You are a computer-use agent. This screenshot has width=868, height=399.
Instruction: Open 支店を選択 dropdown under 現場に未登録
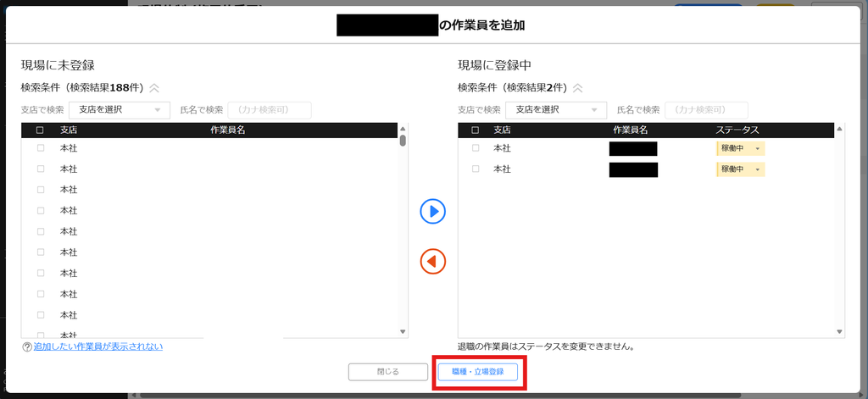pyautogui.click(x=120, y=110)
